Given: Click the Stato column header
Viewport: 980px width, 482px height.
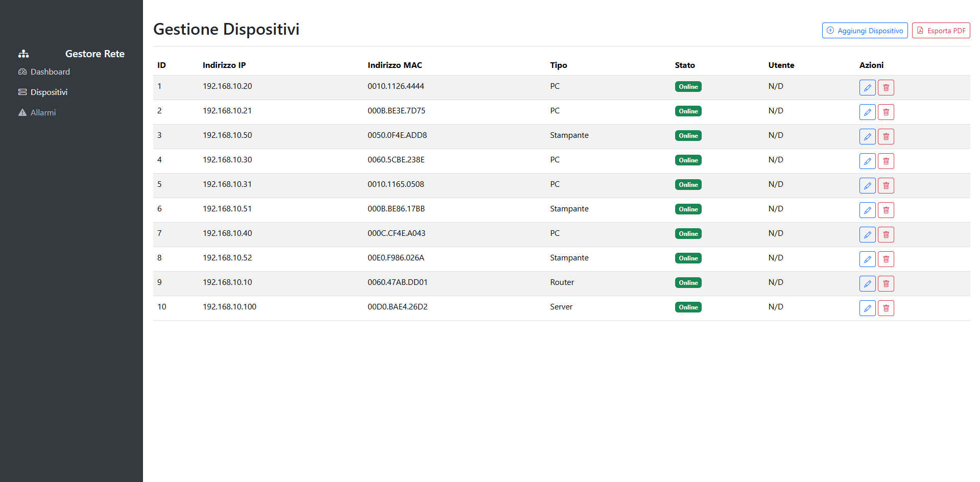Looking at the screenshot, I should [684, 65].
